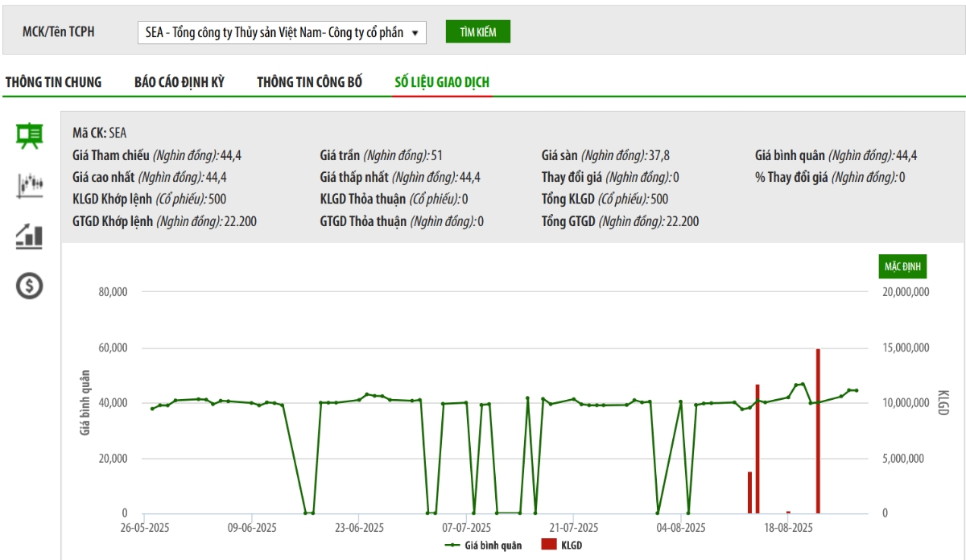Click the leftmost red volume bar
Viewport: 966px width, 560px height.
pyautogui.click(x=749, y=492)
